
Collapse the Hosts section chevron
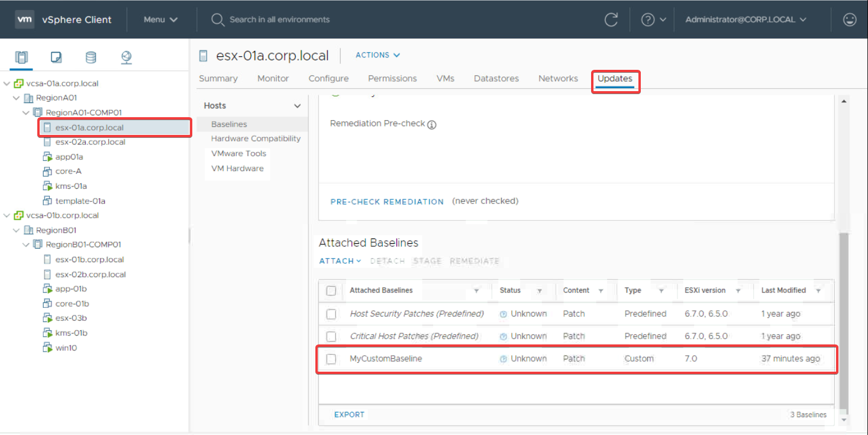(x=298, y=106)
